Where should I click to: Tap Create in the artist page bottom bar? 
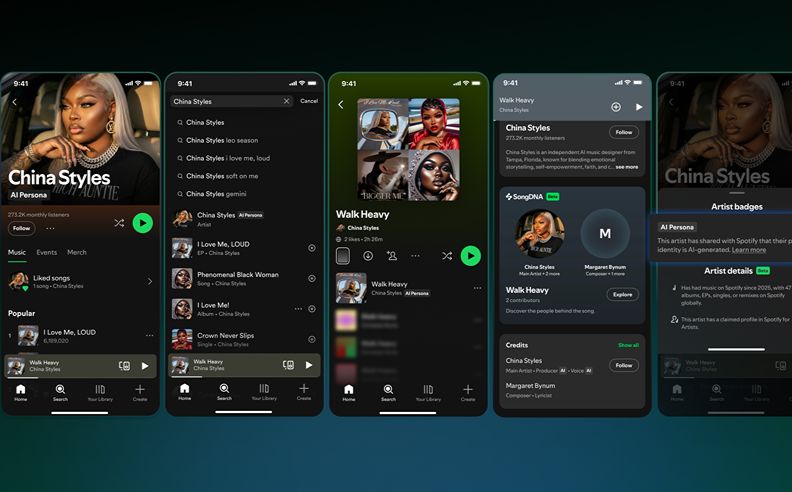click(140, 392)
